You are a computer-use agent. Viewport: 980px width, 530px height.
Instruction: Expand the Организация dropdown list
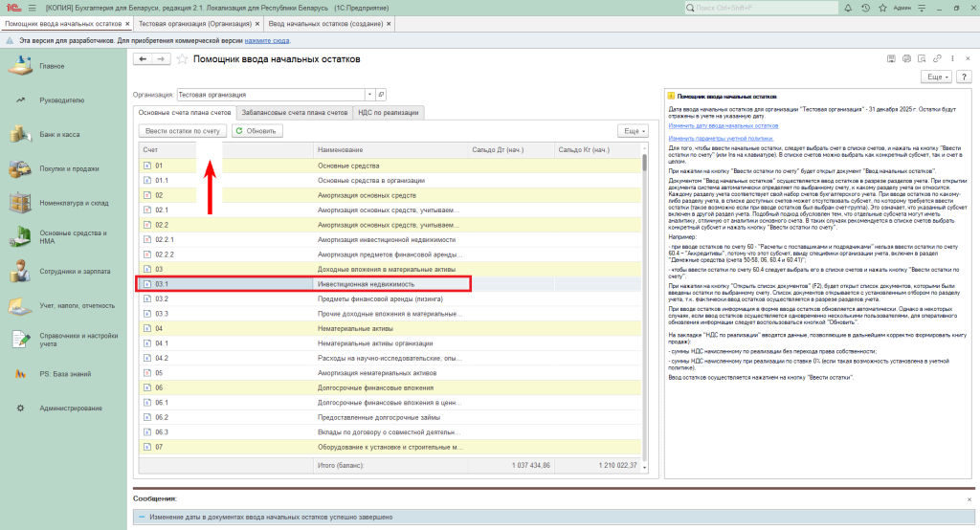(368, 95)
